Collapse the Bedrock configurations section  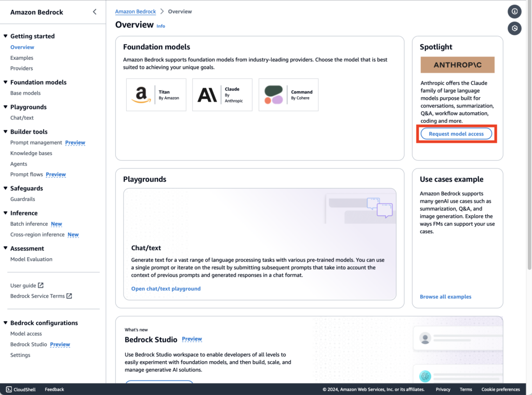pos(5,323)
